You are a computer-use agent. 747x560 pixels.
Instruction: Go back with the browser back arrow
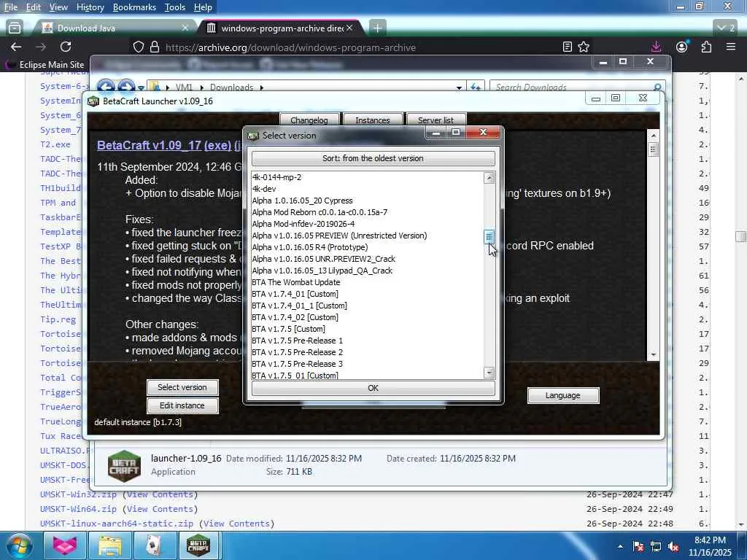16,47
